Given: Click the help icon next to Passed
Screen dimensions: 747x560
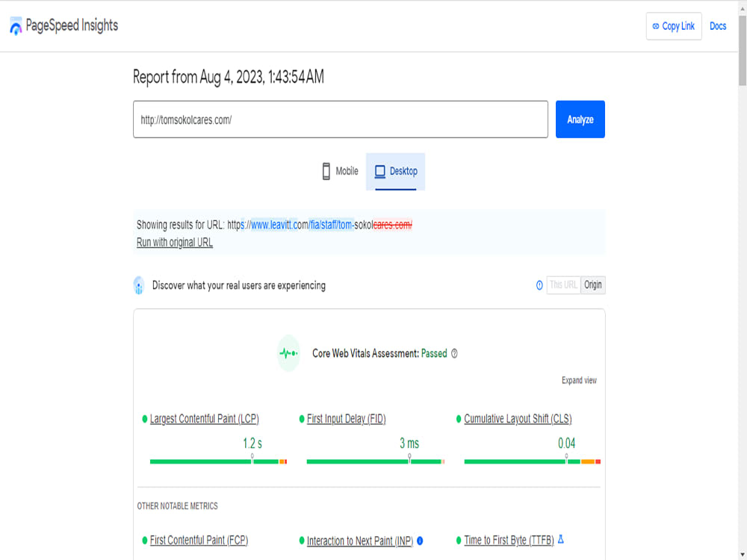Looking at the screenshot, I should [454, 354].
